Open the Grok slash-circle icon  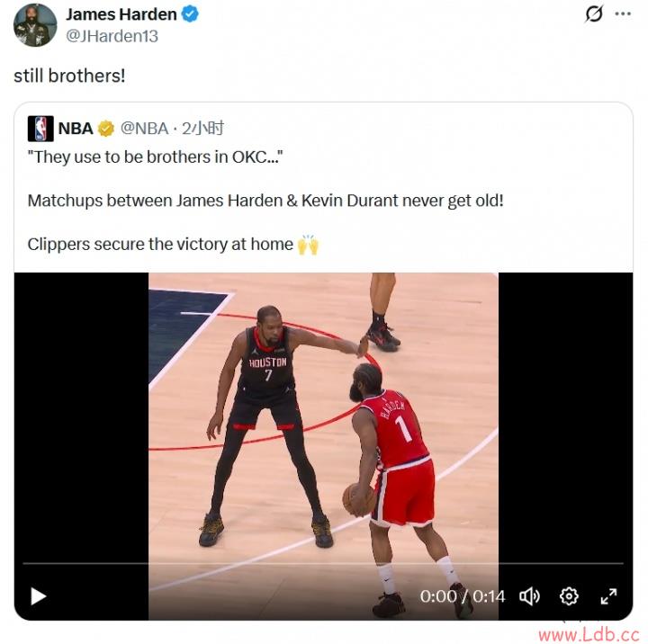(594, 14)
